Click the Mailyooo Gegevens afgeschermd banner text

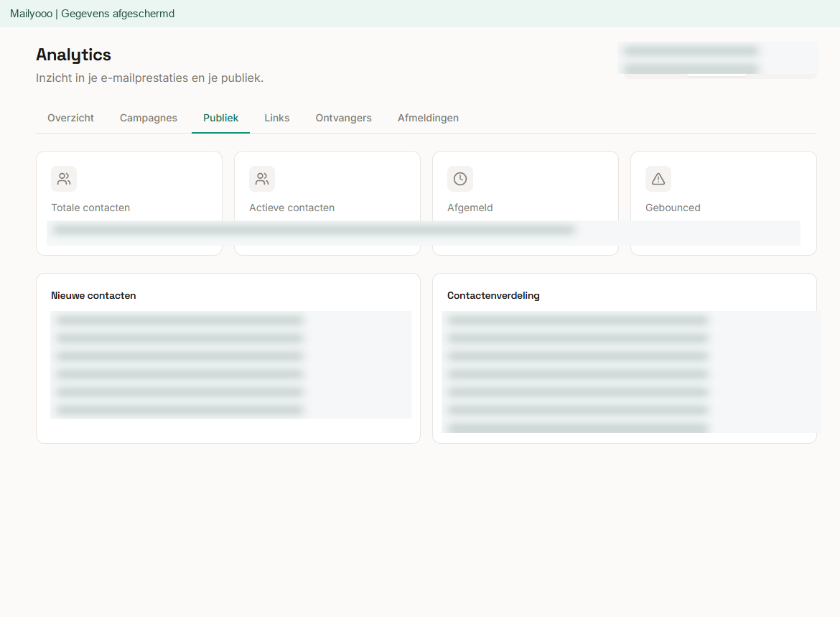click(x=92, y=14)
